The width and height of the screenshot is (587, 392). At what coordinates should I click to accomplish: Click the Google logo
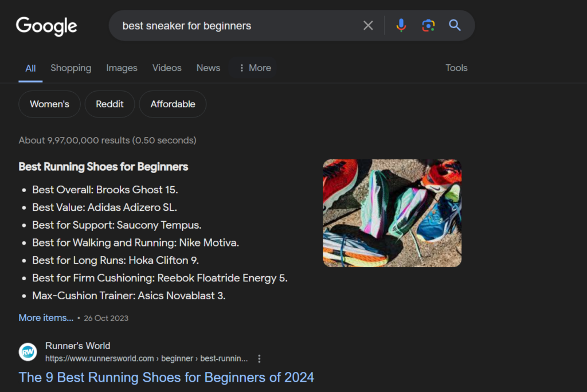[x=46, y=26]
